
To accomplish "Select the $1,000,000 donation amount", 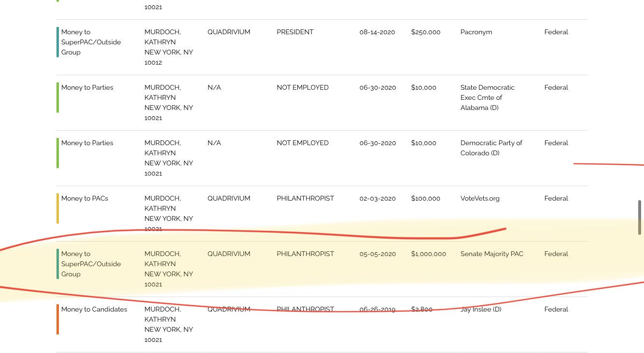I will click(x=429, y=254).
